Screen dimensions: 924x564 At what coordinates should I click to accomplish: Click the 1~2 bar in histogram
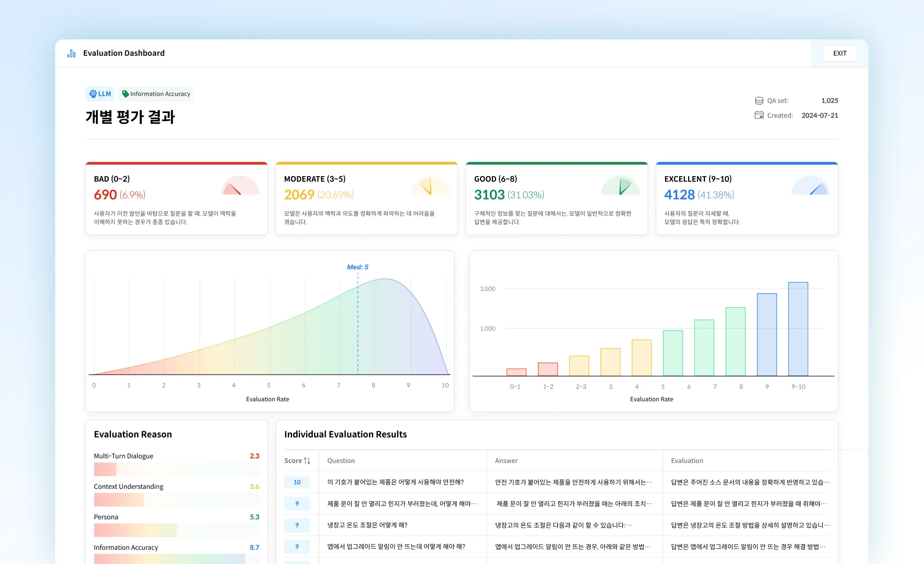tap(548, 369)
